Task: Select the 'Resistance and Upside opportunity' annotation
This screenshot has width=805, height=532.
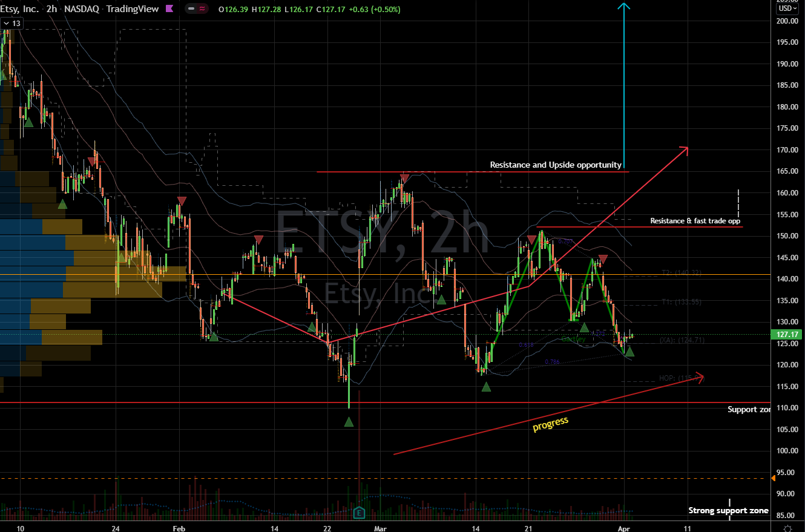Action: click(556, 165)
